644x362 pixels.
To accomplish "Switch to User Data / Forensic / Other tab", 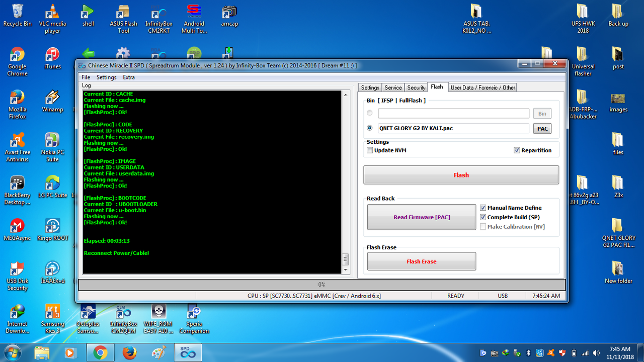I will 482,87.
